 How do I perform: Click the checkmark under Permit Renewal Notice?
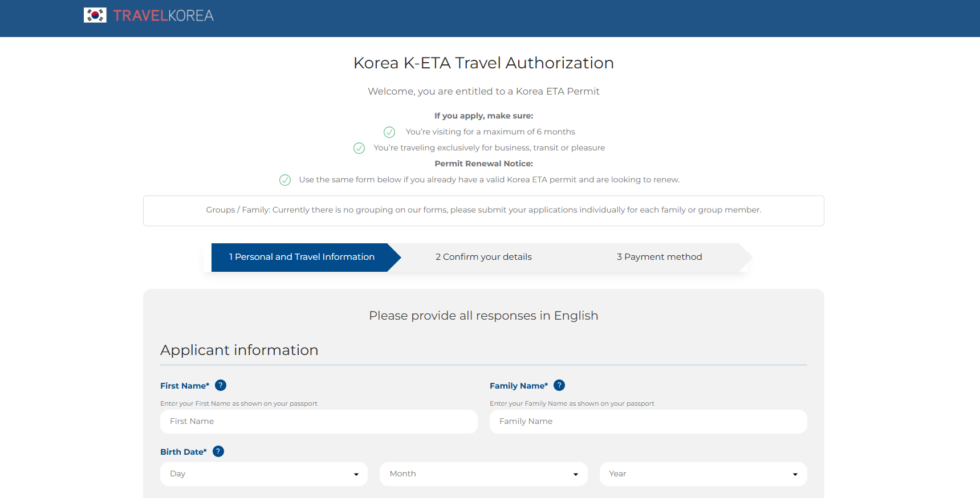[285, 179]
